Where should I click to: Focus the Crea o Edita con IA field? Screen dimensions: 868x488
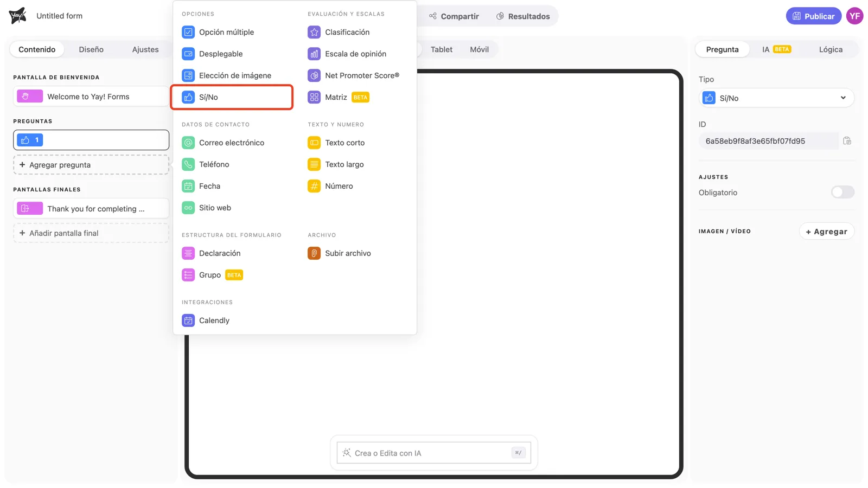click(434, 453)
